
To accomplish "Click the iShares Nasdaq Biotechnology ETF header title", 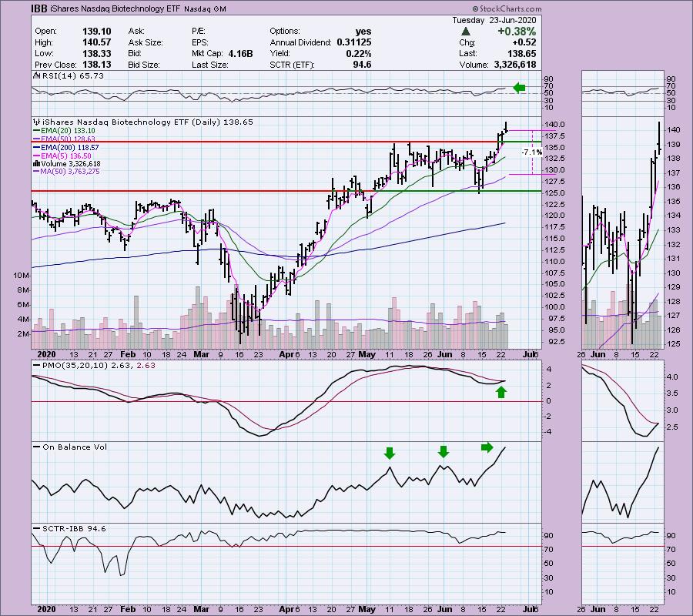I will pyautogui.click(x=115, y=8).
